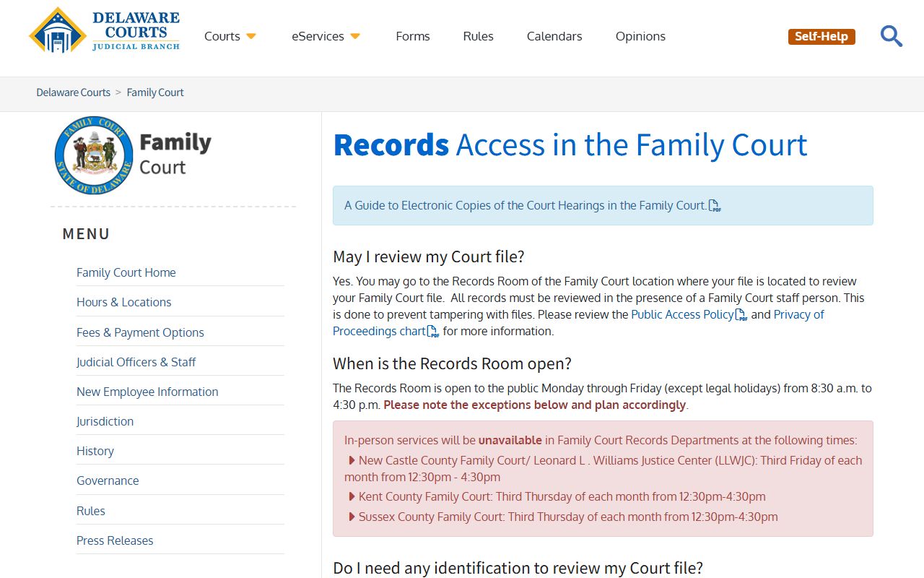Open the Public Access Policy link
Image resolution: width=924 pixels, height=578 pixels.
coord(682,314)
